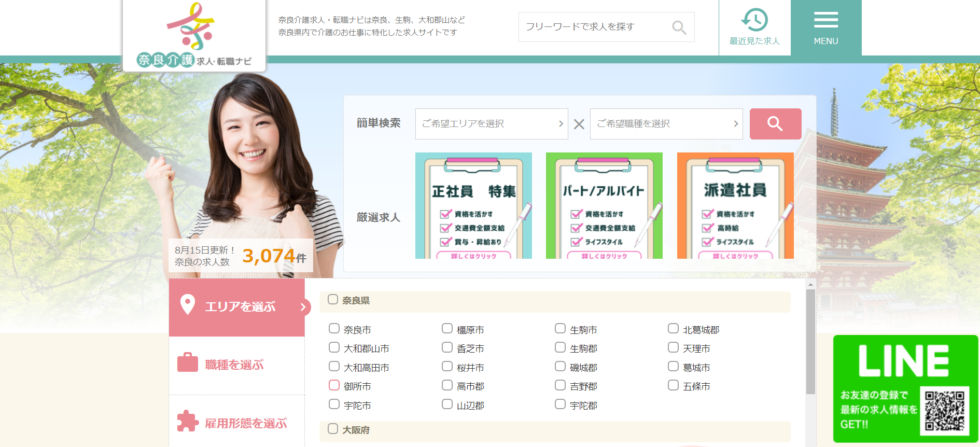Open the 派遣社員 featured jobs banner
This screenshot has width=980, height=447.
coord(735,206)
